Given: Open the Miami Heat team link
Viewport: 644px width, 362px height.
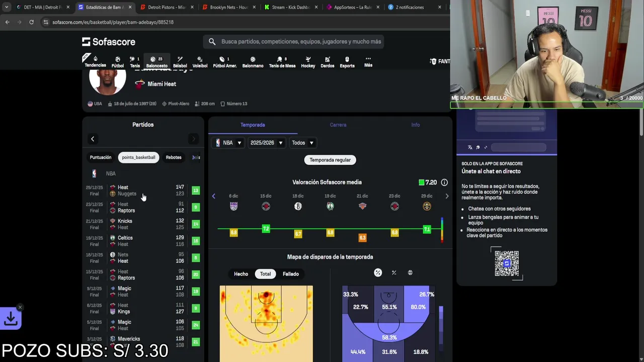Looking at the screenshot, I should tap(162, 84).
